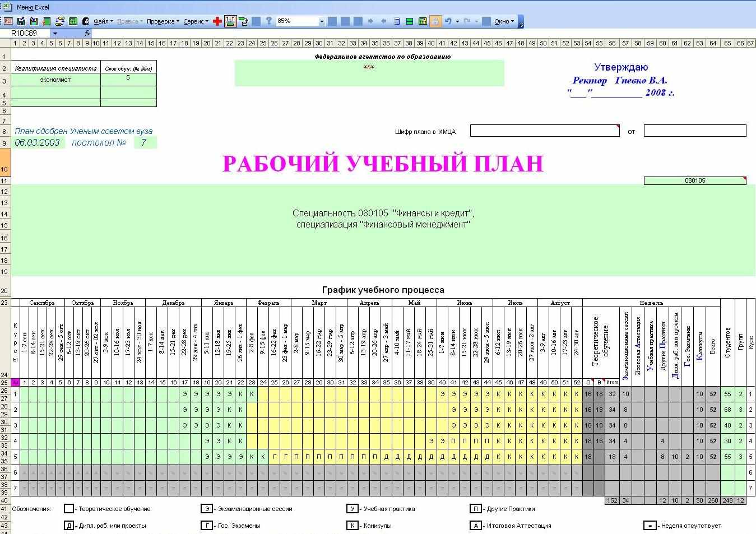Image resolution: width=756 pixels, height=534 pixels.
Task: Click legend box К Каникулы
Action: click(x=352, y=526)
